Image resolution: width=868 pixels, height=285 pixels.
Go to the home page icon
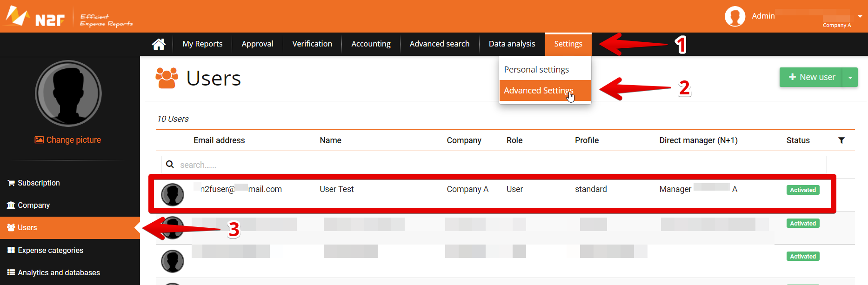(x=159, y=44)
